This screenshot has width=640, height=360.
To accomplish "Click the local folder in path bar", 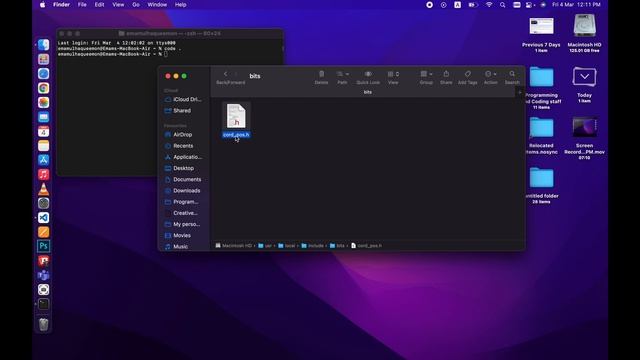I will point(287,246).
